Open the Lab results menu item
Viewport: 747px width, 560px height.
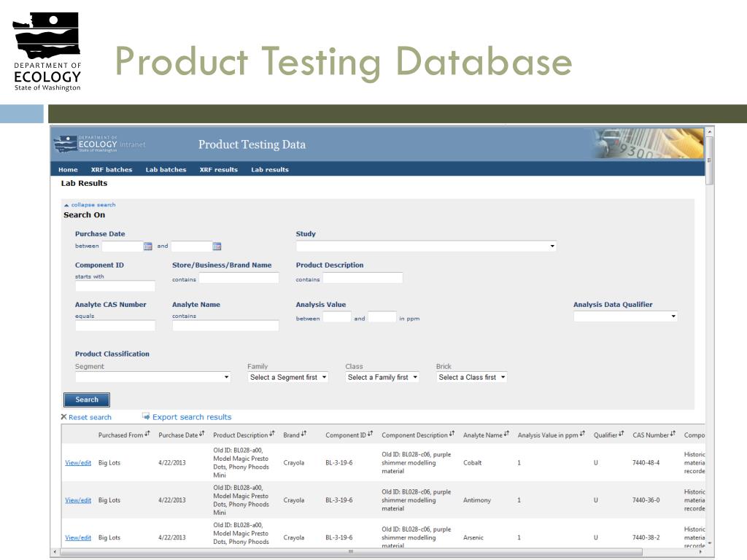click(270, 170)
